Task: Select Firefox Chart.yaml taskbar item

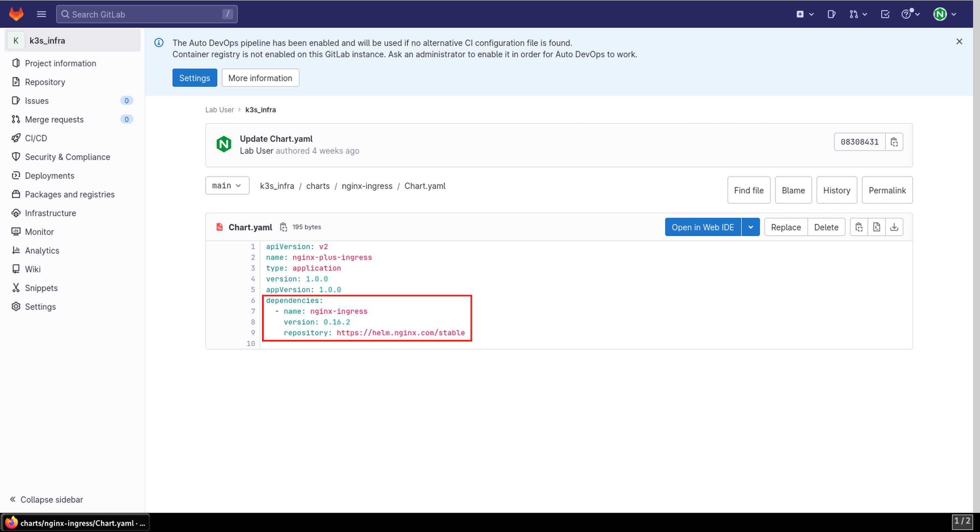Action: [76, 522]
